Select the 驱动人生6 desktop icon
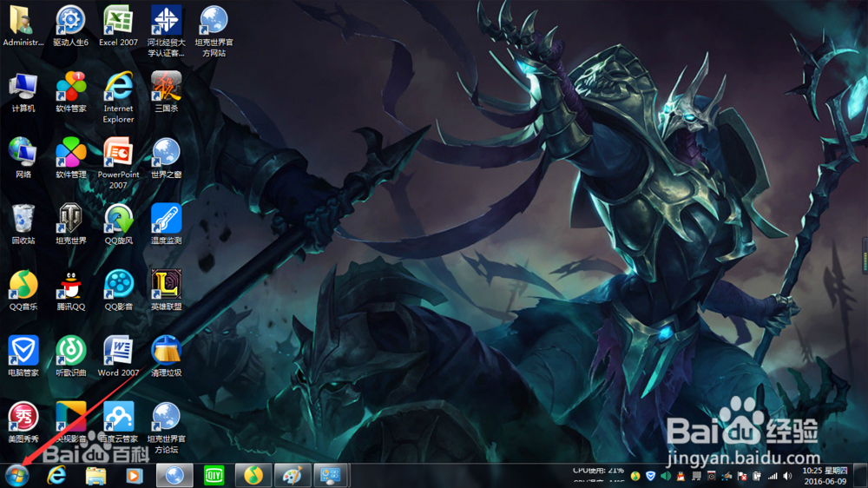Viewport: 868px width, 488px height. (71, 26)
